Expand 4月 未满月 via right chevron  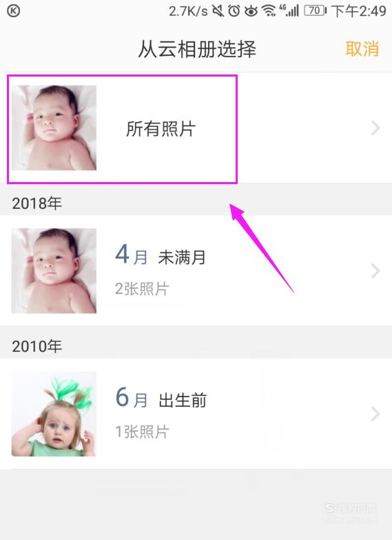pyautogui.click(x=375, y=270)
